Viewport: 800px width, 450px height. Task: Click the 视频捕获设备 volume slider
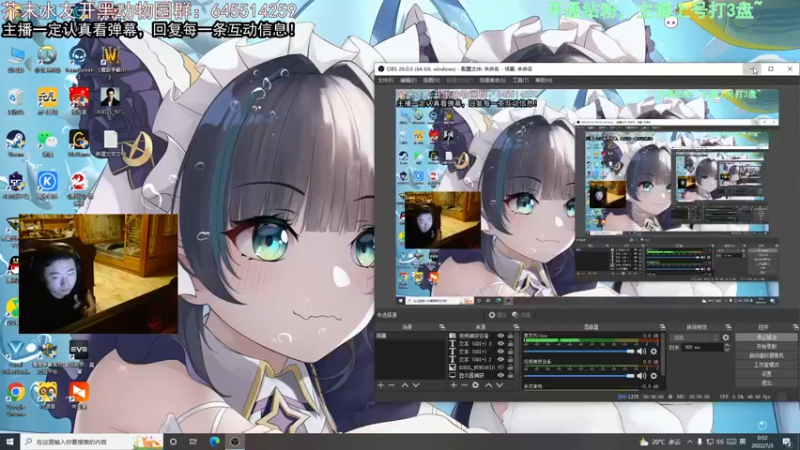[x=579, y=376]
